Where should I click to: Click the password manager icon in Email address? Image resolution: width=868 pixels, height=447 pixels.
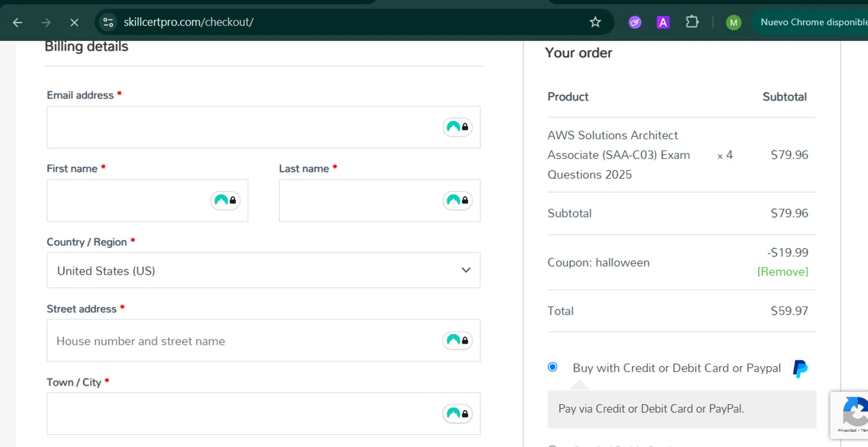(457, 127)
